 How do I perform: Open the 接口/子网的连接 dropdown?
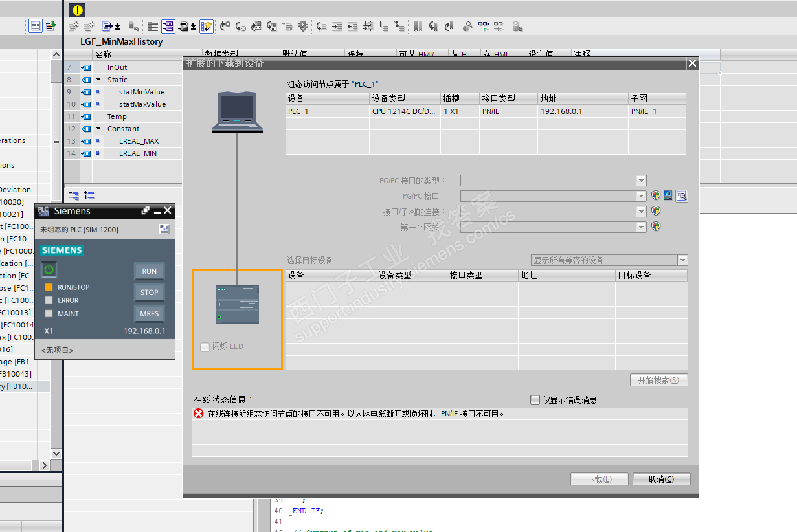click(x=641, y=212)
